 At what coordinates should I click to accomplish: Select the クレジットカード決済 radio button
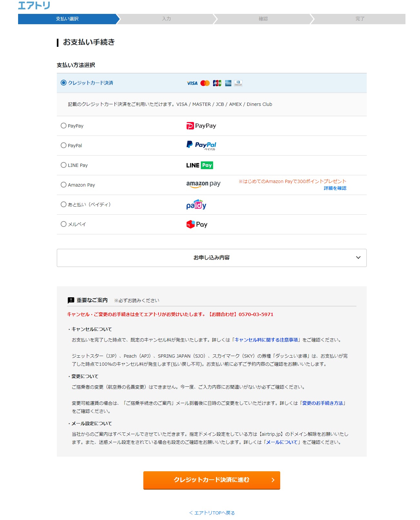(x=64, y=83)
